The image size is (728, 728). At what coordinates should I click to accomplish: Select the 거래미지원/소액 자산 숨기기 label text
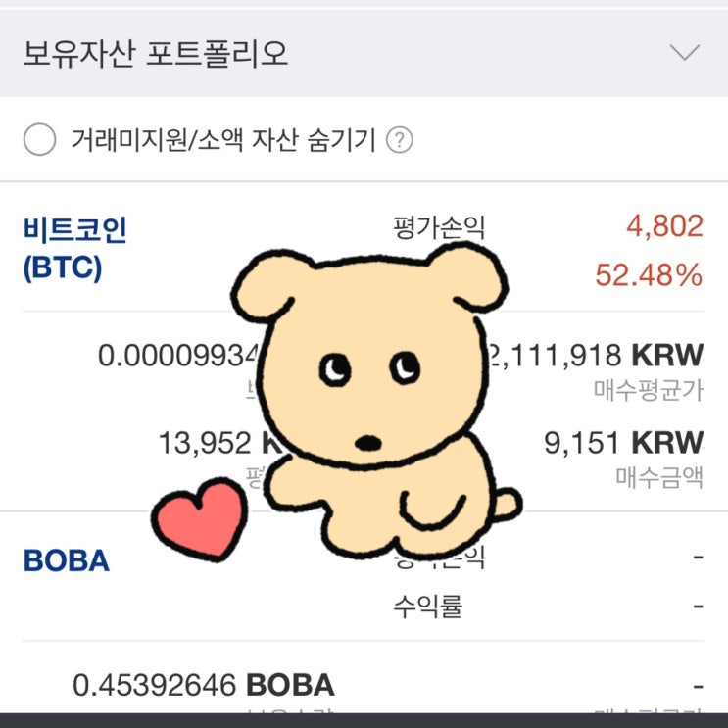pyautogui.click(x=223, y=140)
